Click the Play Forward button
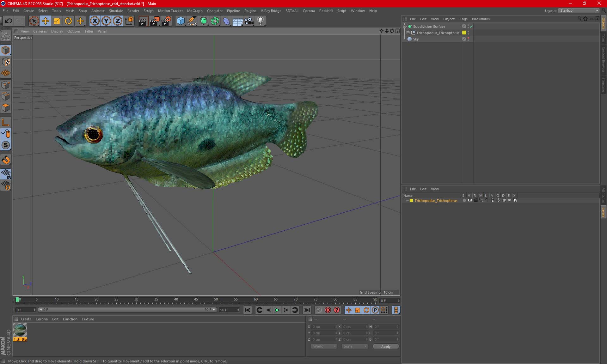 coord(277,310)
